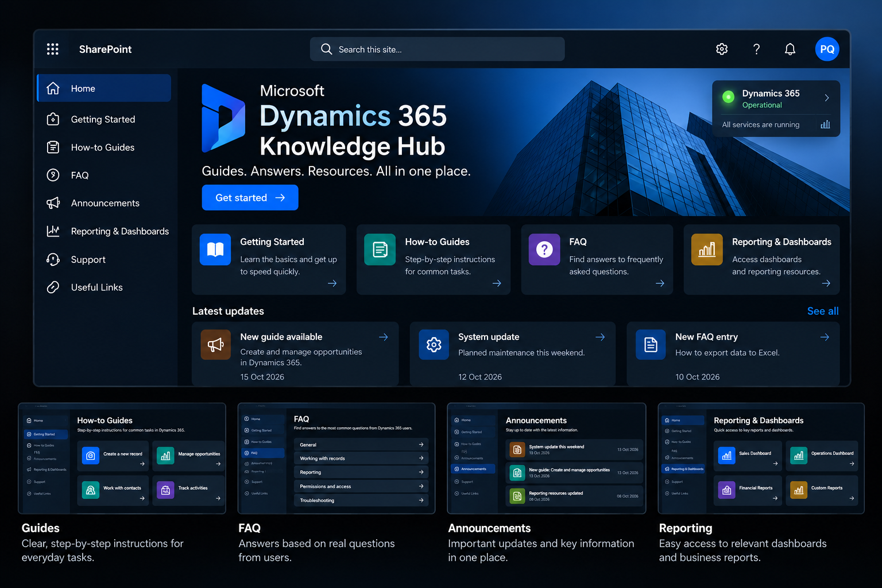Screen dimensions: 882x588
Task: Open the Announcements preview thumbnail
Action: (547, 458)
